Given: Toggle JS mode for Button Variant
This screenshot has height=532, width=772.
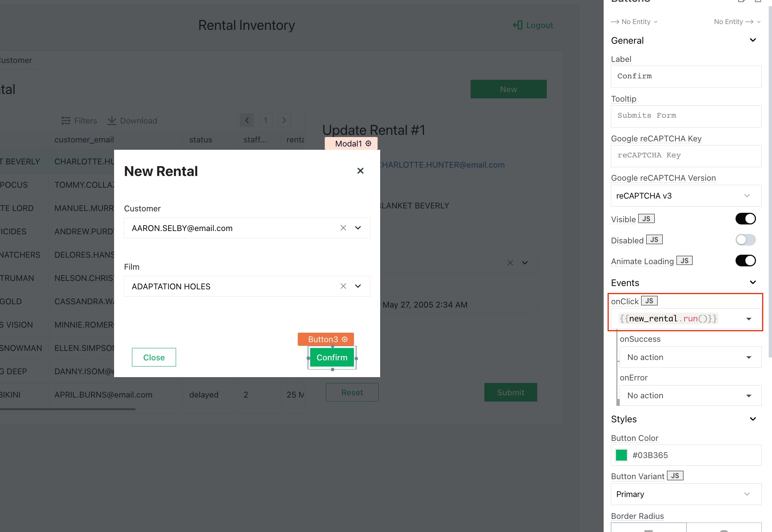Looking at the screenshot, I should (x=675, y=476).
